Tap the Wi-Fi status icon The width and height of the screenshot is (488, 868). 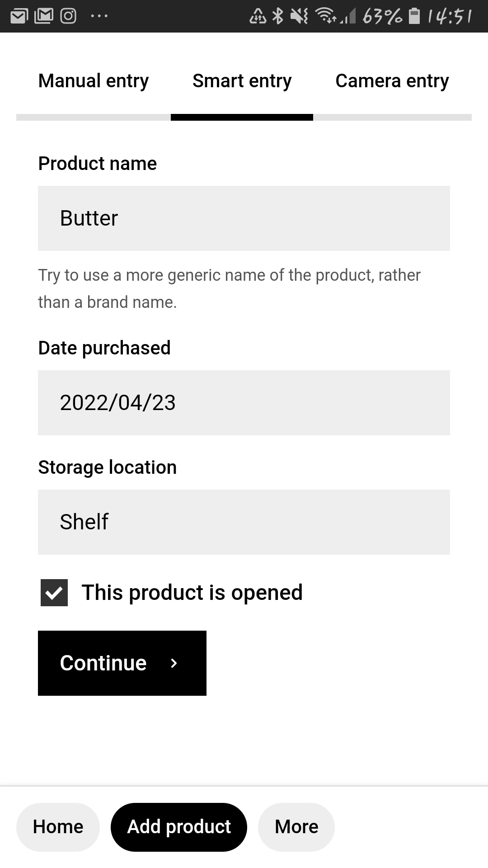(325, 16)
